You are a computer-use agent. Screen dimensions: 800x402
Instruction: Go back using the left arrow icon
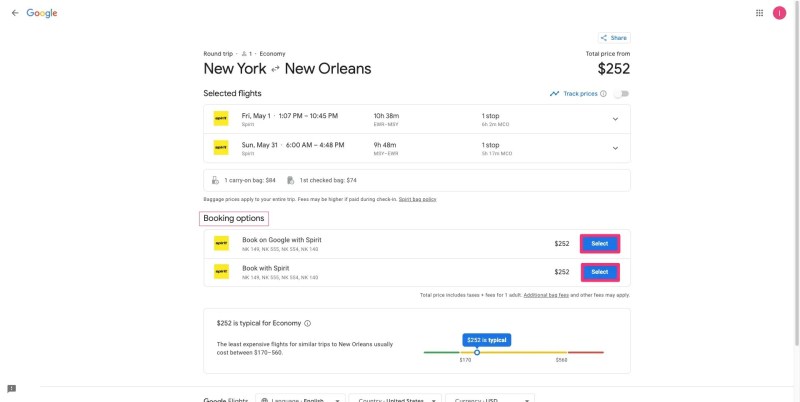point(15,13)
